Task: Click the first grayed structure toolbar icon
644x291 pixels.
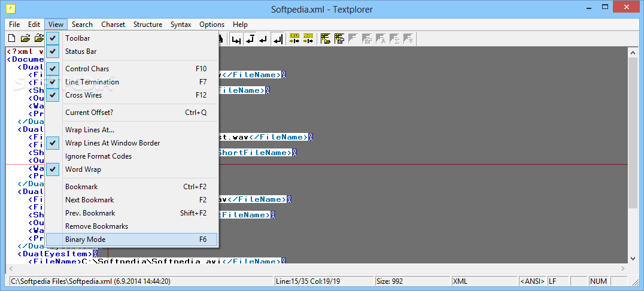Action: point(353,39)
